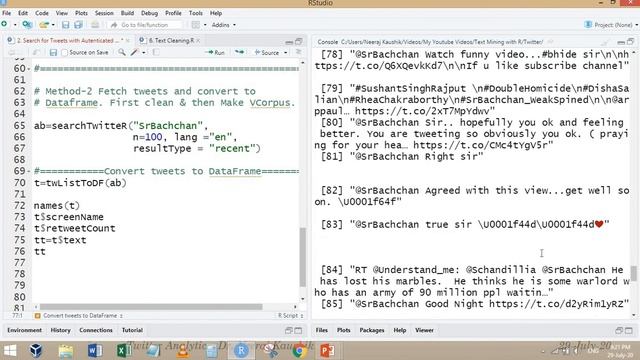The image size is (640, 360).
Task: Open the Debug menu
Action: click(x=149, y=13)
